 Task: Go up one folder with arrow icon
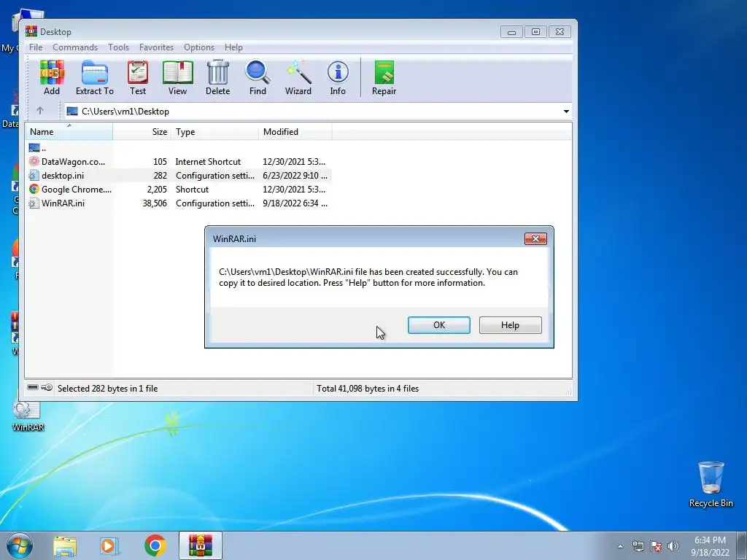(x=40, y=111)
